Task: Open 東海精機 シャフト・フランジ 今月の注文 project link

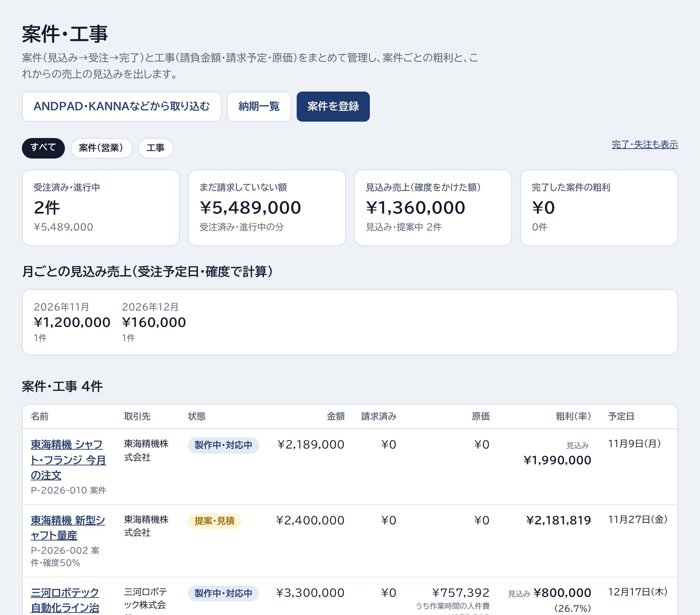Action: pyautogui.click(x=68, y=460)
